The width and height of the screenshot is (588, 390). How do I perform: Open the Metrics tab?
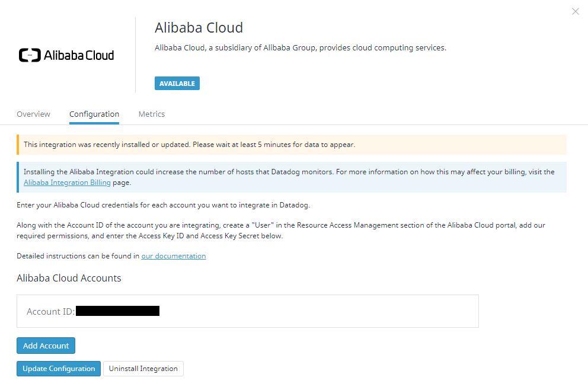pos(152,114)
